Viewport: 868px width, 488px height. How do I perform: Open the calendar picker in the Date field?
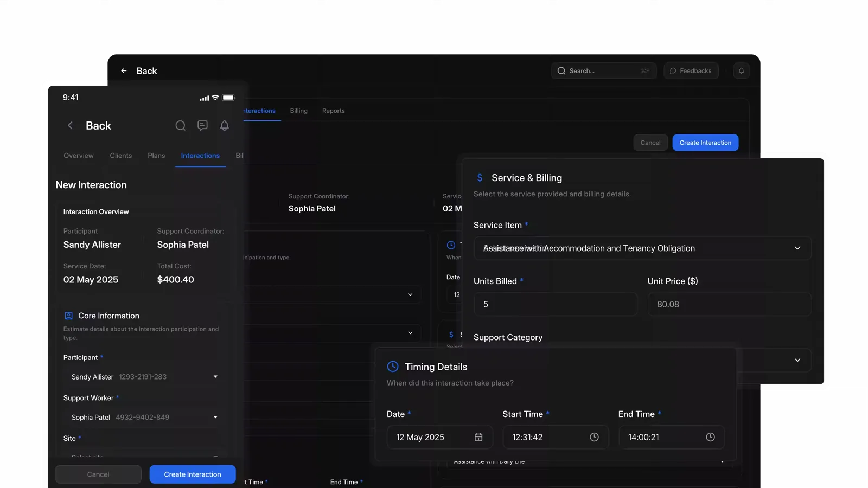click(478, 437)
